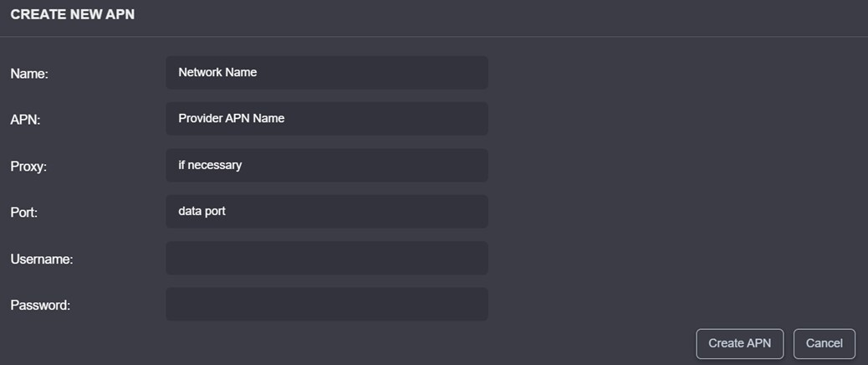Focus the empty Username field
Viewport: 868px width, 365px height.
pos(326,258)
